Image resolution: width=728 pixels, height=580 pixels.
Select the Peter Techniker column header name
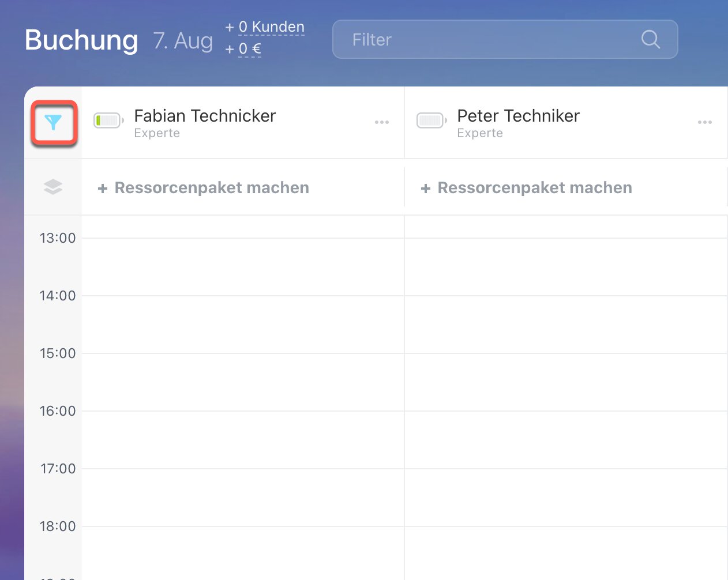pos(518,116)
